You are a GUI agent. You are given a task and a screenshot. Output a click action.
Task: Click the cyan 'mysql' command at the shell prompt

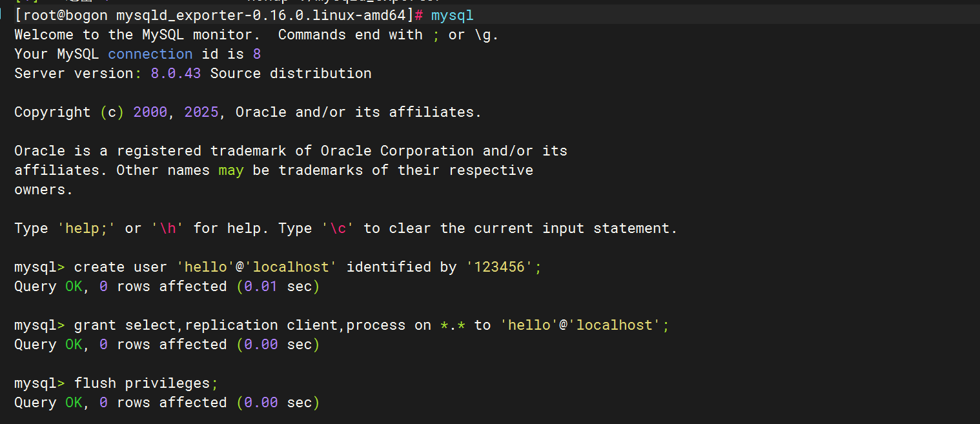coord(452,15)
